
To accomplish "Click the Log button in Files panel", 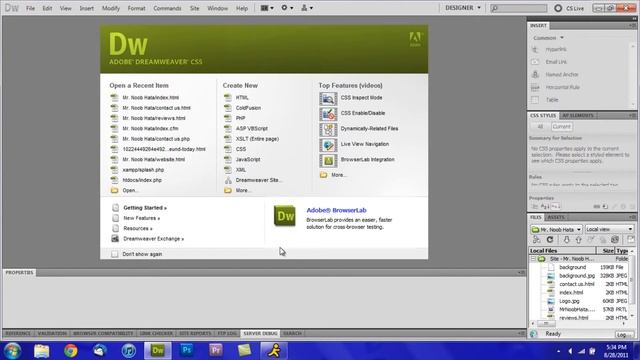I will click(x=624, y=334).
